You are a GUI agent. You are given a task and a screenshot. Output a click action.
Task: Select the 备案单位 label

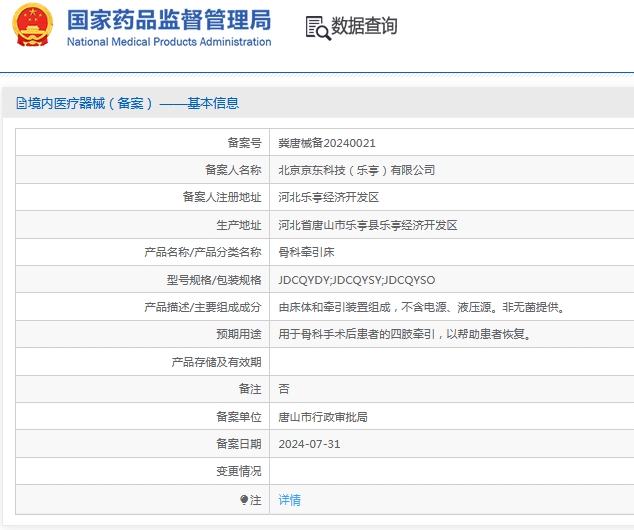(x=239, y=416)
